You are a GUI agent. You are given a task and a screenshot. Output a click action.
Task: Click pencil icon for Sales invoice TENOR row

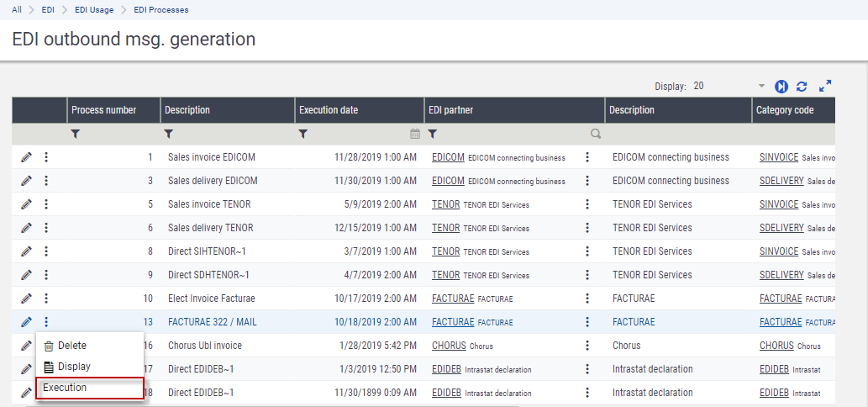point(26,204)
